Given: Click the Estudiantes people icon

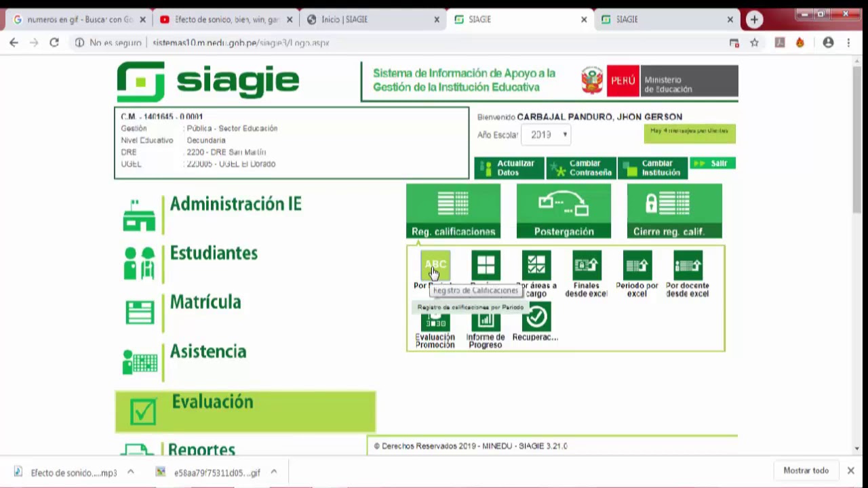Looking at the screenshot, I should pos(139,264).
